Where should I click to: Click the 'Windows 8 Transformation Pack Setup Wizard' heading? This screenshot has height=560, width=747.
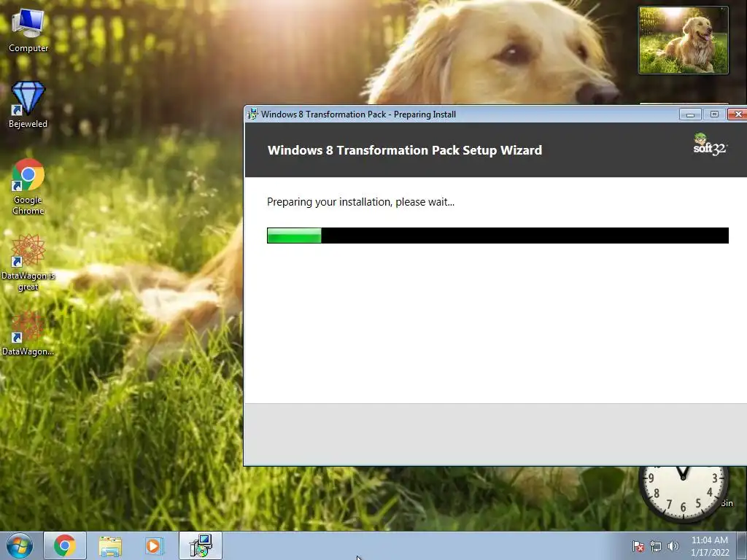[405, 150]
